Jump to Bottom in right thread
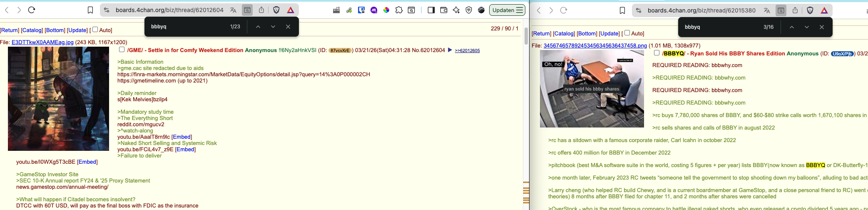Viewport: 868px width, 210px height. click(x=587, y=33)
